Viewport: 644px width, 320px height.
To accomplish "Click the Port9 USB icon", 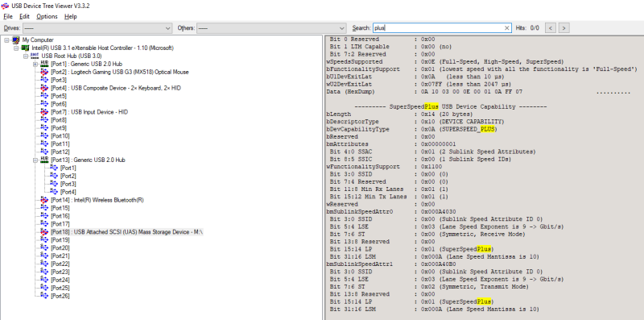I will pyautogui.click(x=44, y=128).
